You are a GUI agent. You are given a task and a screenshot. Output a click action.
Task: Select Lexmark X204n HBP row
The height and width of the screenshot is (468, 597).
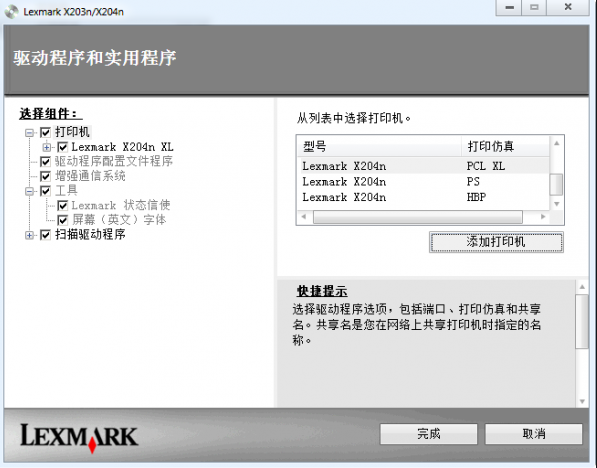tap(423, 197)
